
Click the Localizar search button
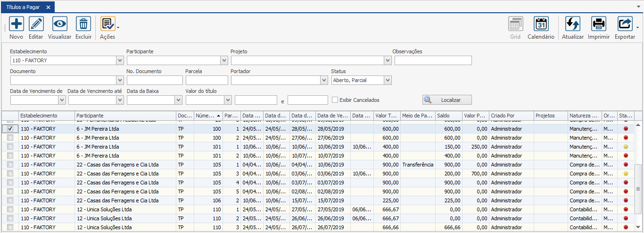coord(447,100)
